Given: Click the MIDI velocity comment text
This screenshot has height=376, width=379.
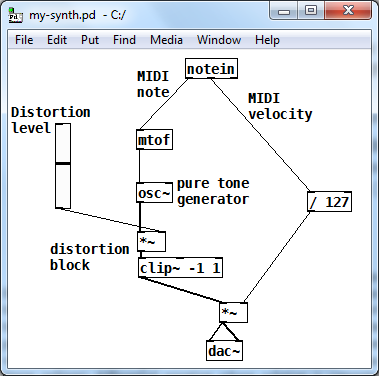Looking at the screenshot, I should coord(280,106).
